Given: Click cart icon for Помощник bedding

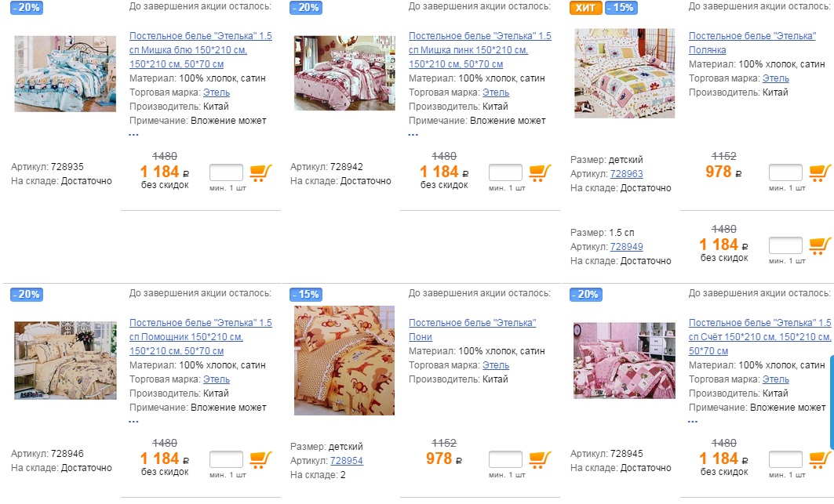Looking at the screenshot, I should [x=260, y=459].
